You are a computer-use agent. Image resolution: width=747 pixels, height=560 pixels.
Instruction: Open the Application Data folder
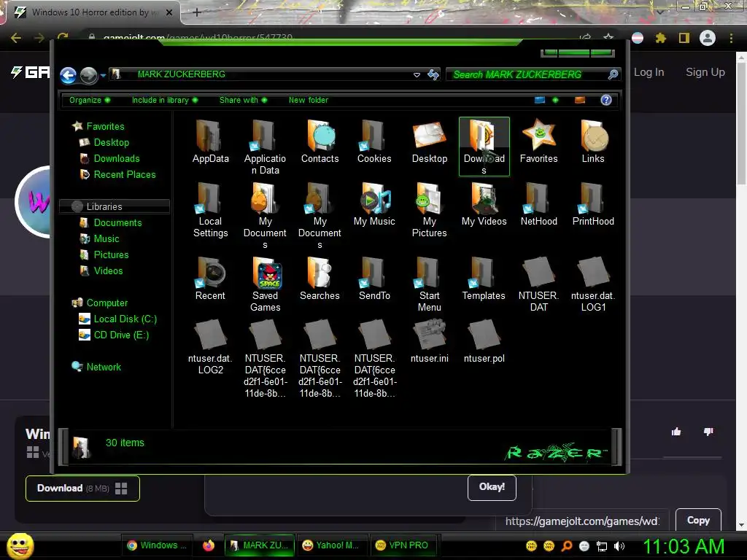click(x=265, y=147)
